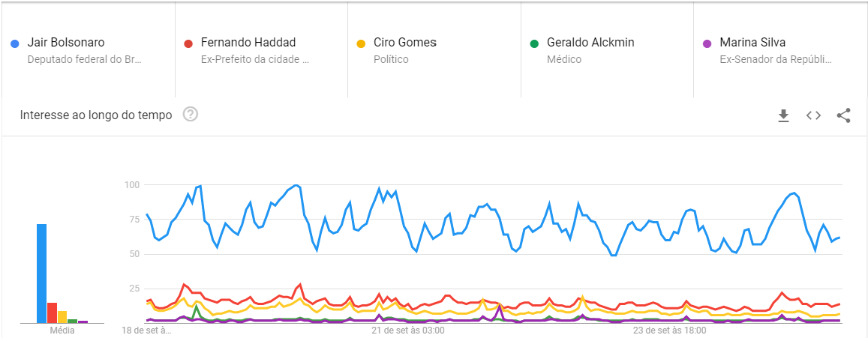Viewport: 868px width, 338px height.
Task: Click the red dot beside Fernando Haddad
Action: tap(189, 43)
